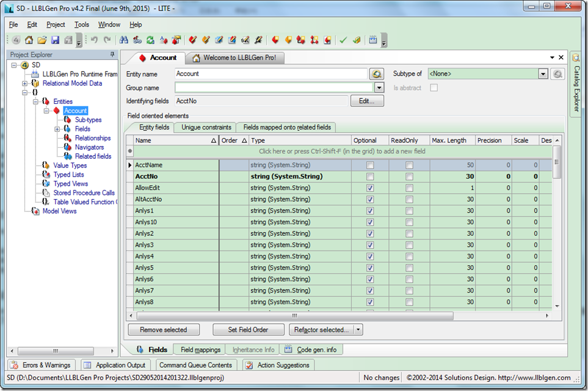The width and height of the screenshot is (588, 391).
Task: Toggle Optional checkbox for AcctNo row
Action: 370,177
